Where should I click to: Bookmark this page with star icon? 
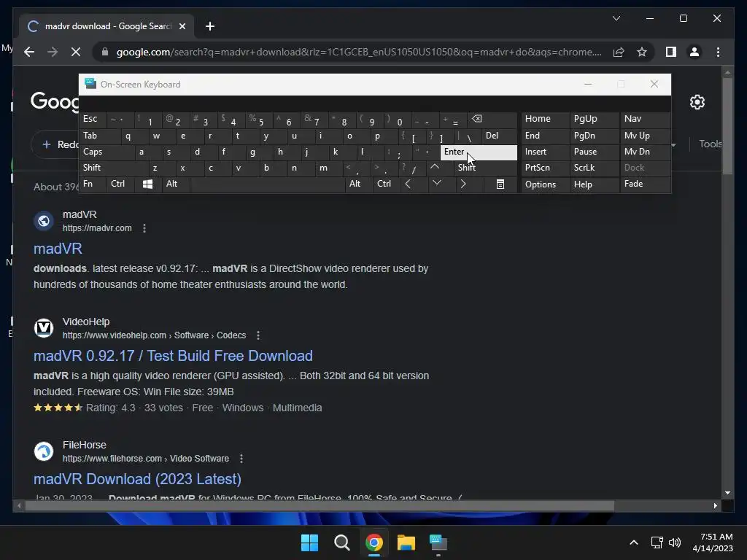pos(642,52)
